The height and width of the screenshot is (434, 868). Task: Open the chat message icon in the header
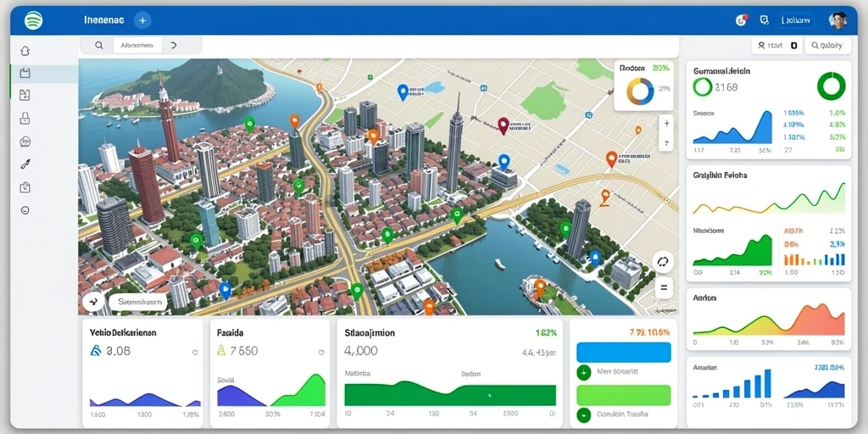765,20
